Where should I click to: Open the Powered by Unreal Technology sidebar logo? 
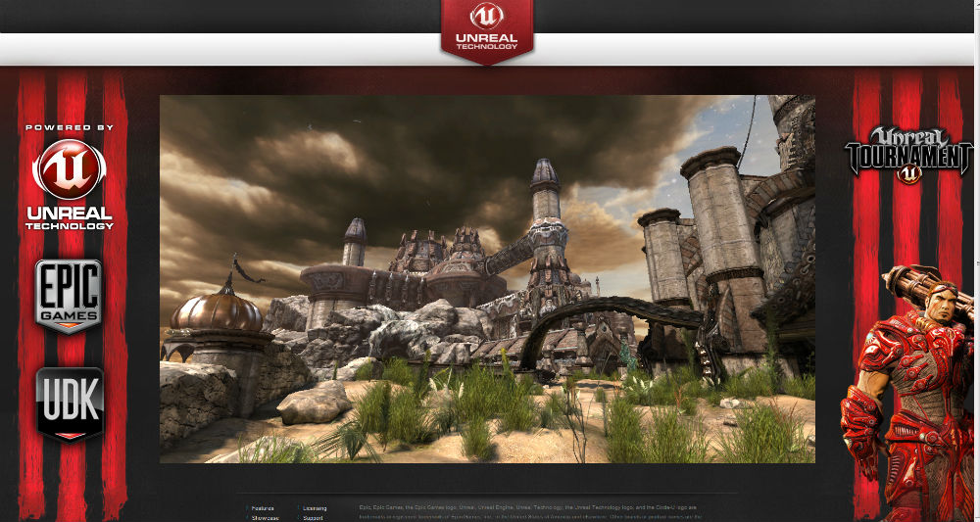pyautogui.click(x=70, y=177)
